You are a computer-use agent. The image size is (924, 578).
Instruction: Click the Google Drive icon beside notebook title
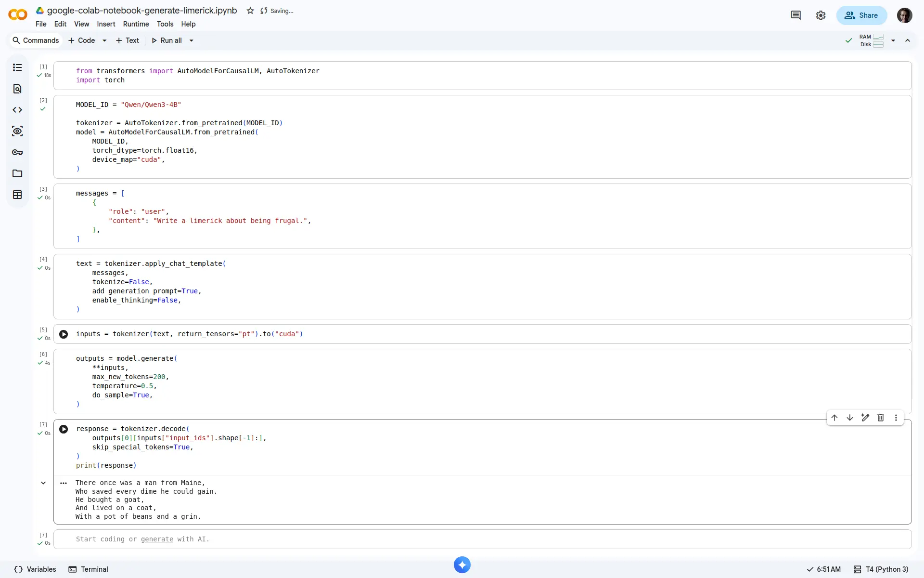pos(40,11)
